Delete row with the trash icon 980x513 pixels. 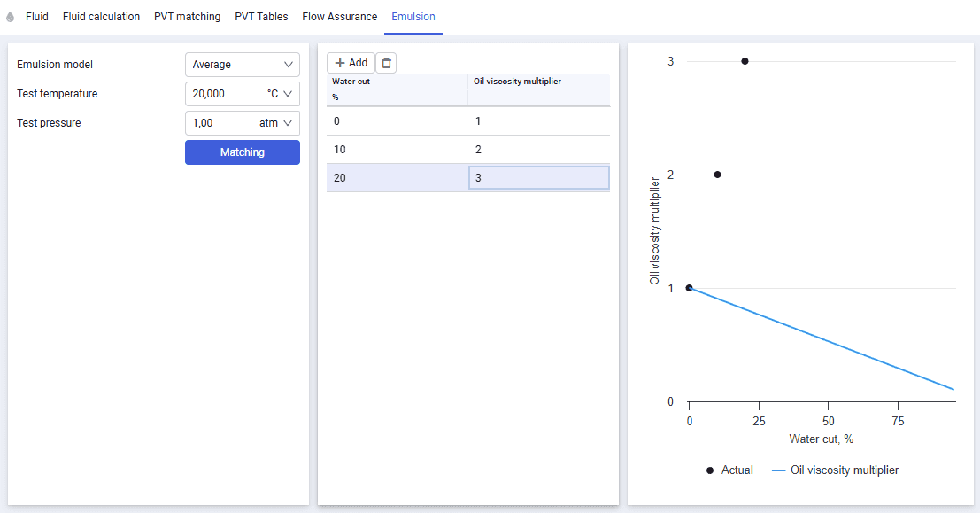(x=386, y=63)
